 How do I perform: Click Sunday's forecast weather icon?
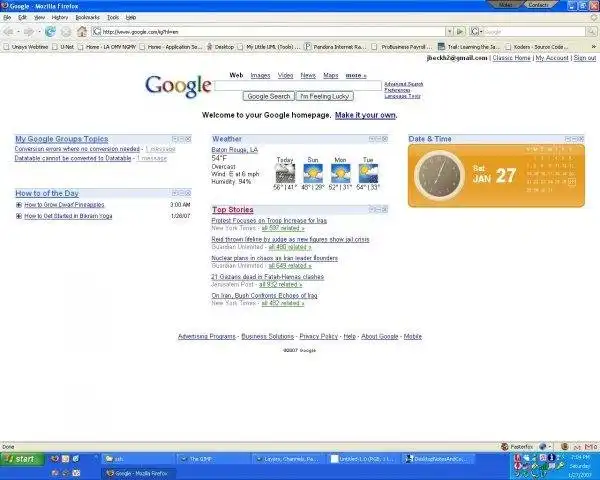pyautogui.click(x=313, y=173)
